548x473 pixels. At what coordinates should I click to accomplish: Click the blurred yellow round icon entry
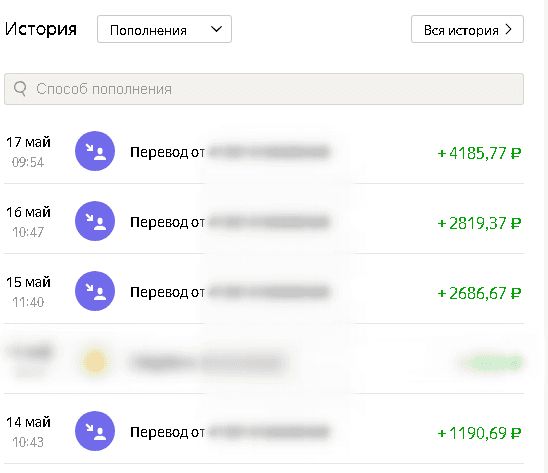point(95,361)
